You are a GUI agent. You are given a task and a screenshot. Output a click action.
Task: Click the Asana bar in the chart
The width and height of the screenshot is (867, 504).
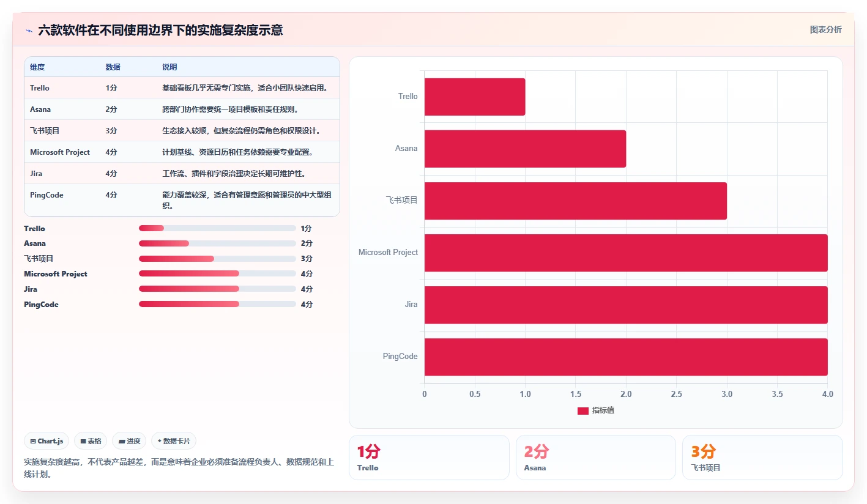525,149
